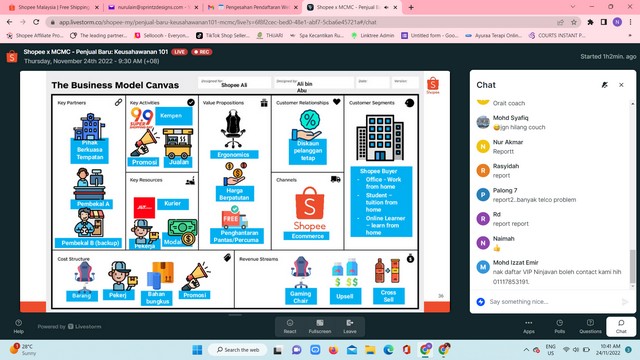The height and width of the screenshot is (360, 640).
Task: Send the chat message arrow
Action: pos(624,302)
